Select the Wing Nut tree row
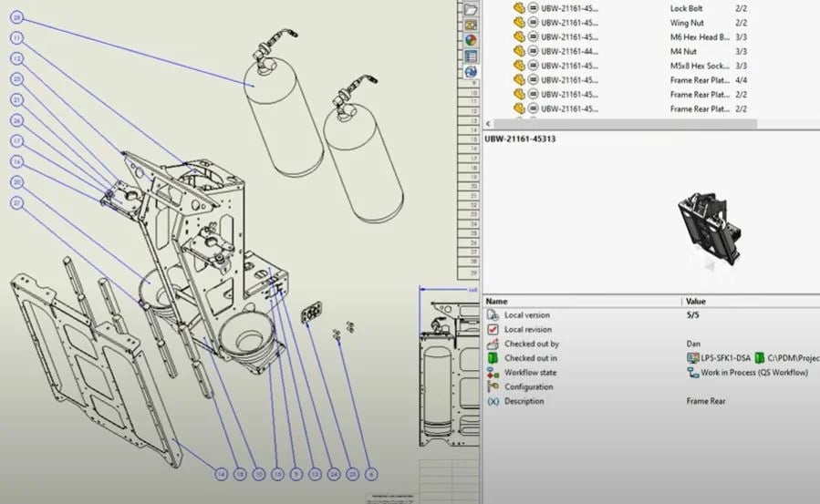This screenshot has height=504, width=820. tap(630, 23)
